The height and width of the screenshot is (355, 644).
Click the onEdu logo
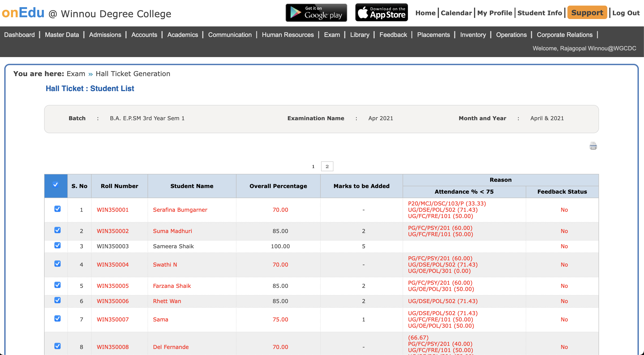[23, 13]
